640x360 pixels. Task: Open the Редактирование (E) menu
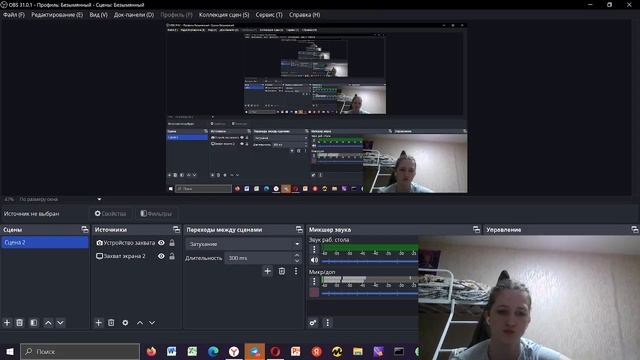(x=57, y=15)
